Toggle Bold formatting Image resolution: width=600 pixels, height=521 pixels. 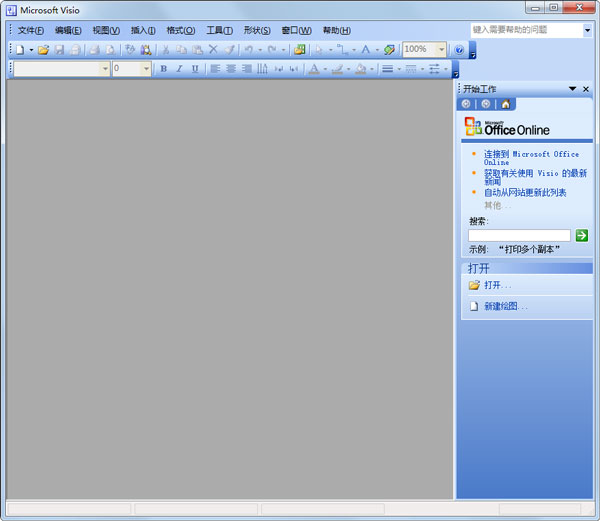point(164,69)
